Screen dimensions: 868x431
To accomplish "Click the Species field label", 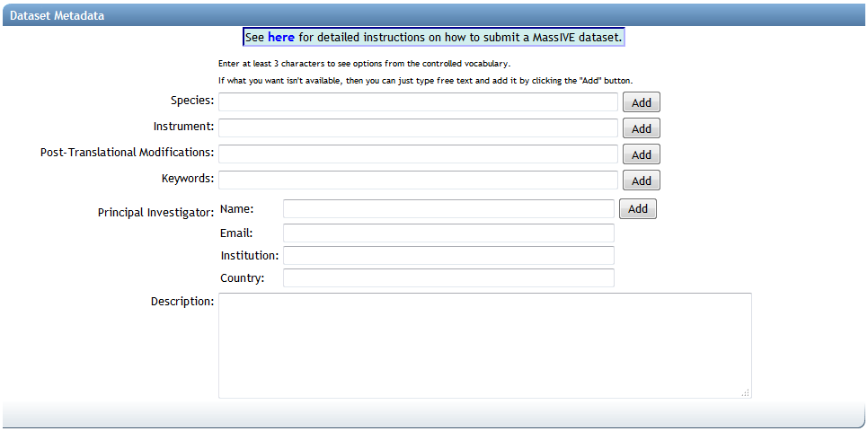I will pyautogui.click(x=191, y=100).
